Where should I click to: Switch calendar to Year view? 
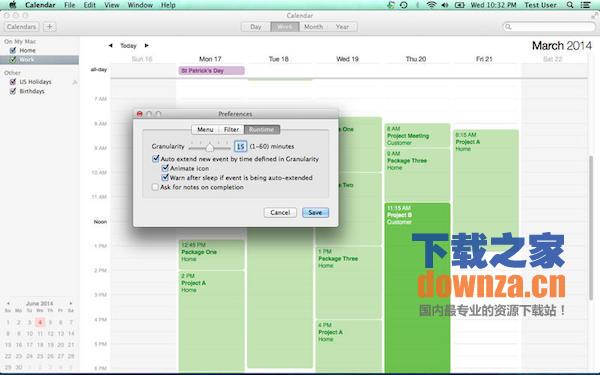point(342,27)
